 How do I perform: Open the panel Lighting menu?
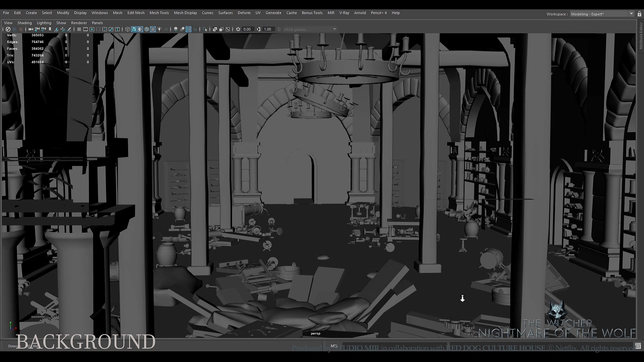[x=44, y=23]
